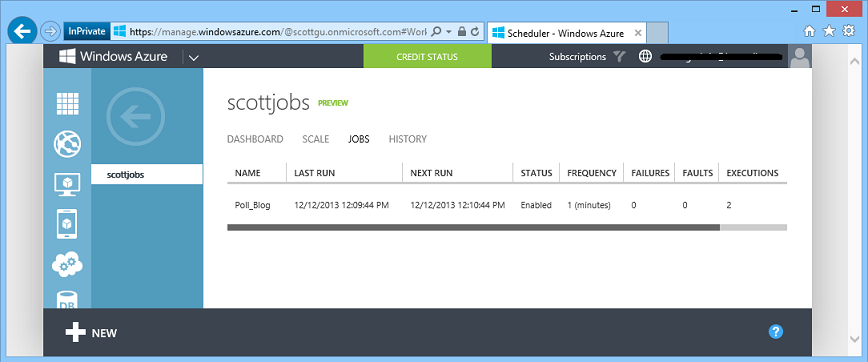This screenshot has width=868, height=362.
Task: Click the CREDIT STATUS button
Action: pyautogui.click(x=427, y=56)
